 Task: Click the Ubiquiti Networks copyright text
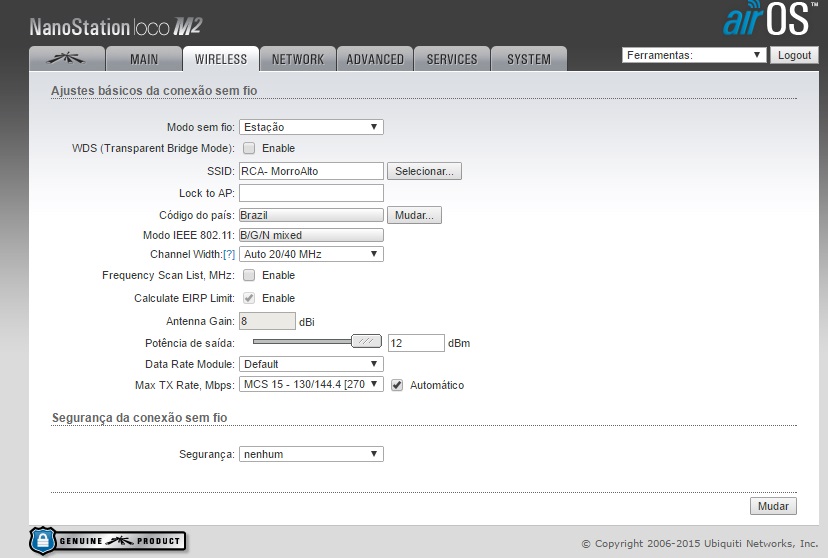[x=700, y=543]
